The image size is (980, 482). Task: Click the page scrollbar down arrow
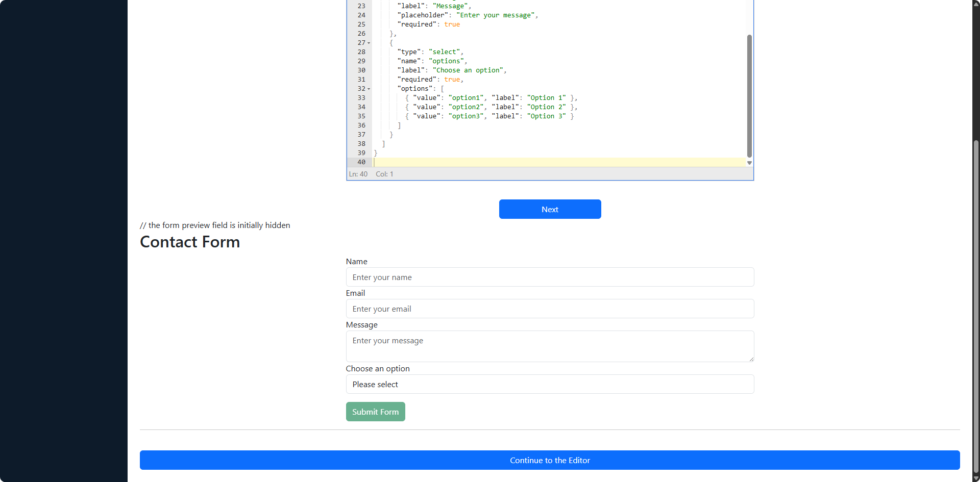point(976,478)
